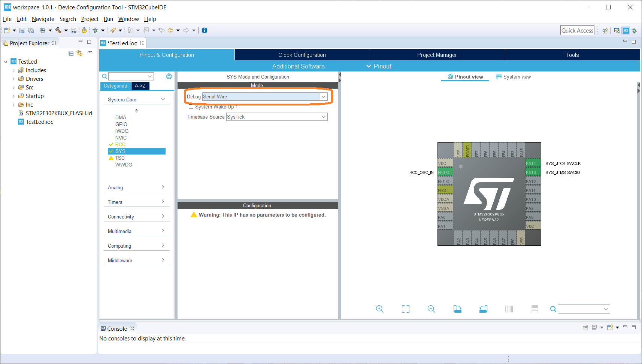Click the Quick Access input field

click(x=577, y=31)
